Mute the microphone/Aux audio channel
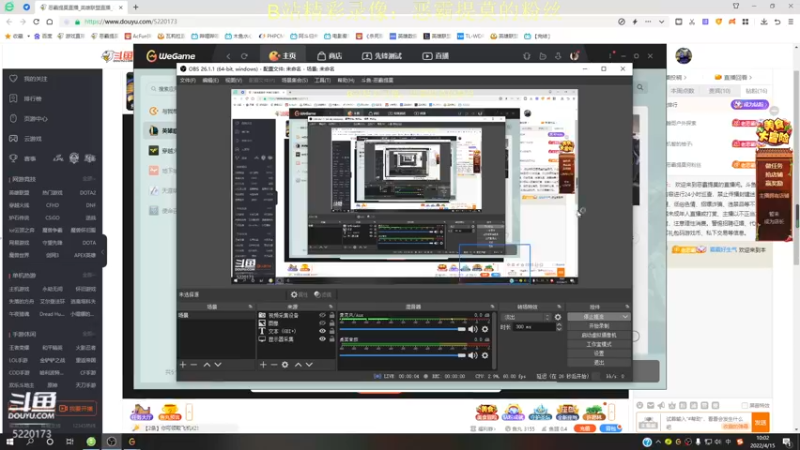 pyautogui.click(x=473, y=329)
